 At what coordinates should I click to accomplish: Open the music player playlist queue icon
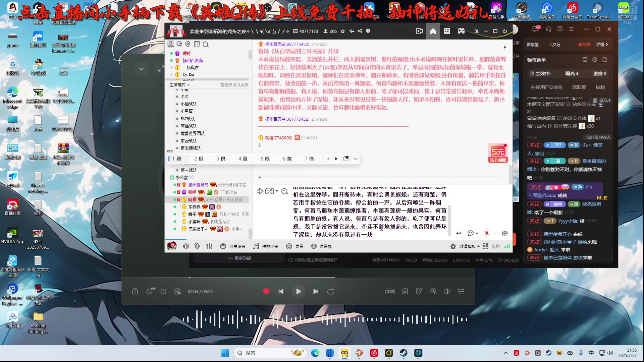point(461,292)
